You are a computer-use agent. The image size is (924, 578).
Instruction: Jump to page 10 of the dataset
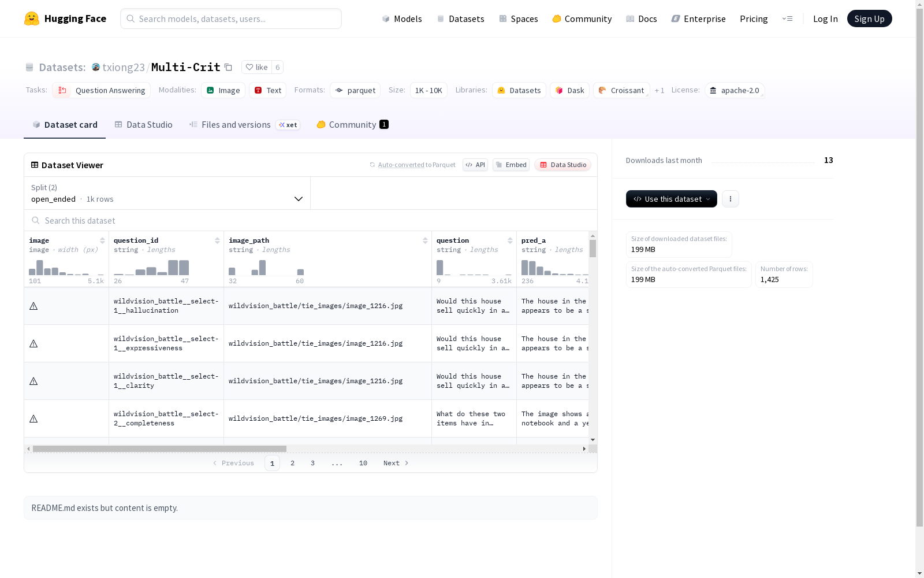point(363,463)
